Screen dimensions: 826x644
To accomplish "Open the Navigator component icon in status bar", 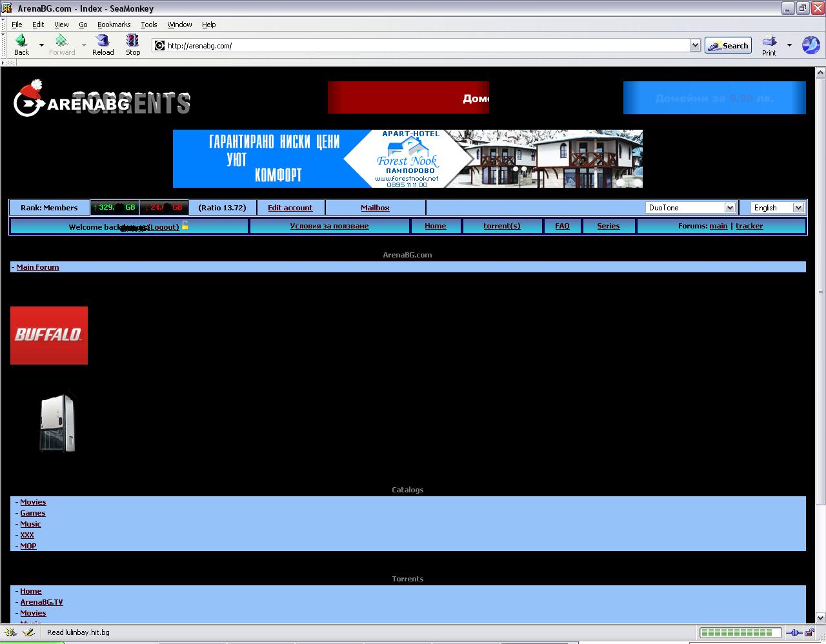I will click(10, 632).
